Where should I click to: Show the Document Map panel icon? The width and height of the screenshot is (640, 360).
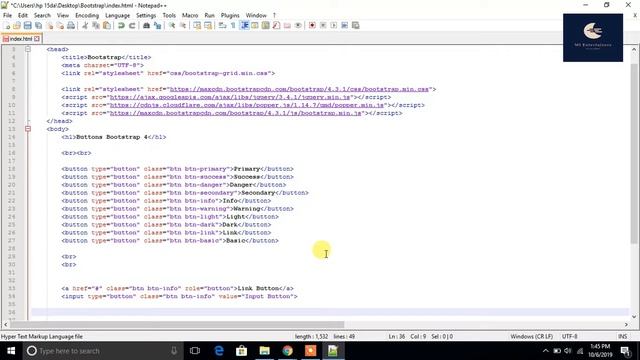(x=266, y=25)
